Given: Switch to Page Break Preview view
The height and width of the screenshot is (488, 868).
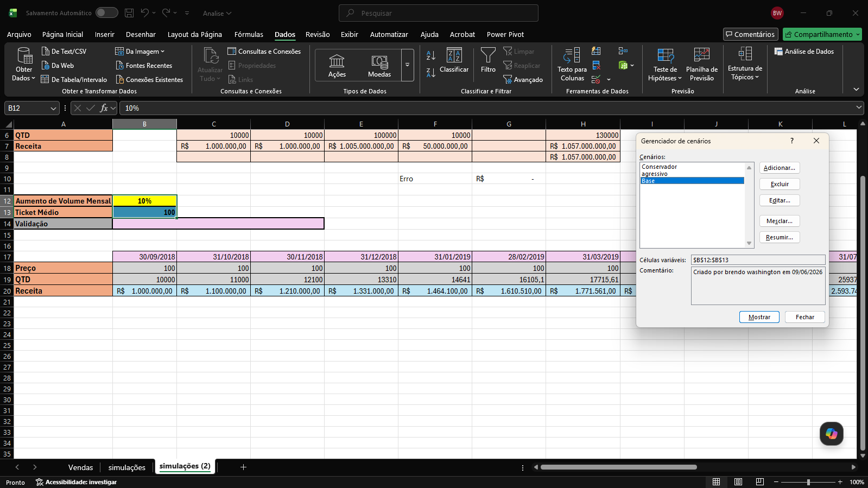Looking at the screenshot, I should point(760,482).
